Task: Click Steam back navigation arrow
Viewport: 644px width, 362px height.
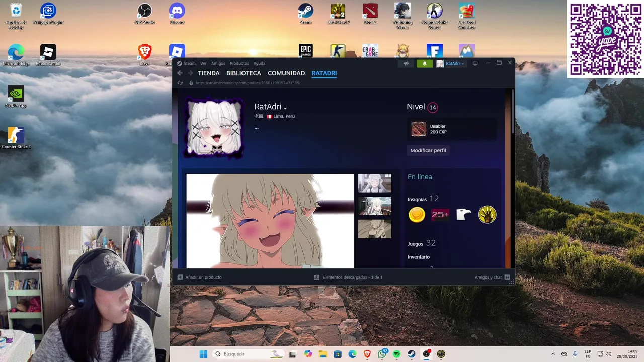Action: (x=180, y=73)
